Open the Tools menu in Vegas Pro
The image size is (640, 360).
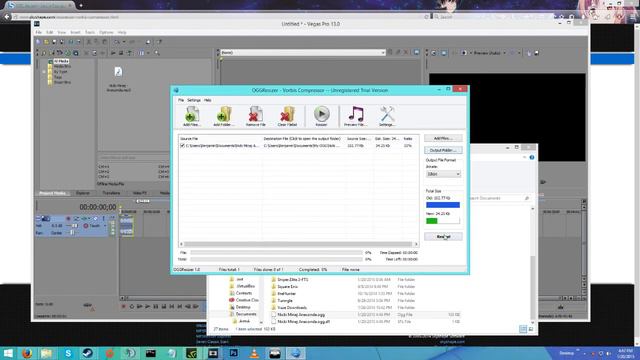pyautogui.click(x=90, y=32)
